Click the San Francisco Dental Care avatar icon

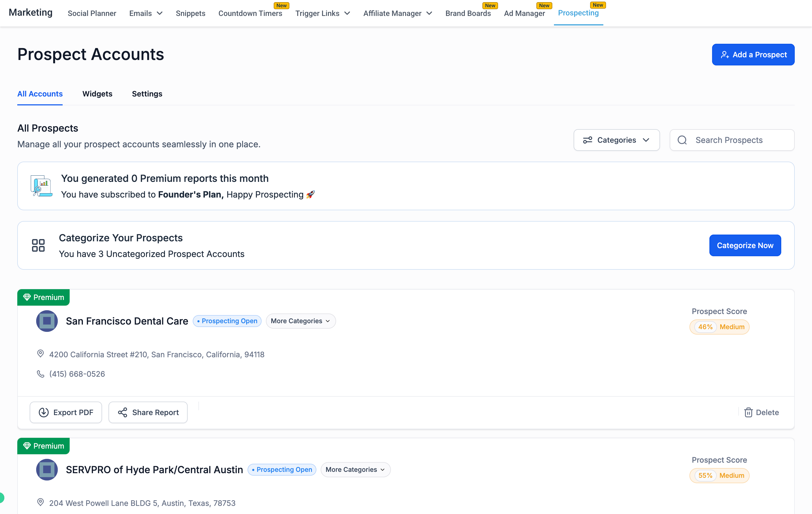click(47, 321)
